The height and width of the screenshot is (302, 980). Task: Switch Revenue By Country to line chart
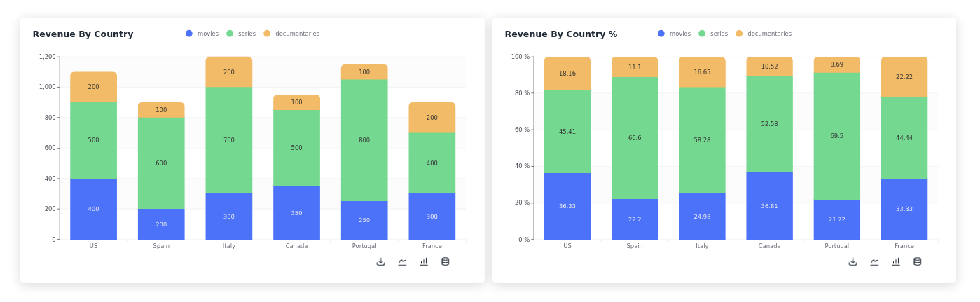402,261
